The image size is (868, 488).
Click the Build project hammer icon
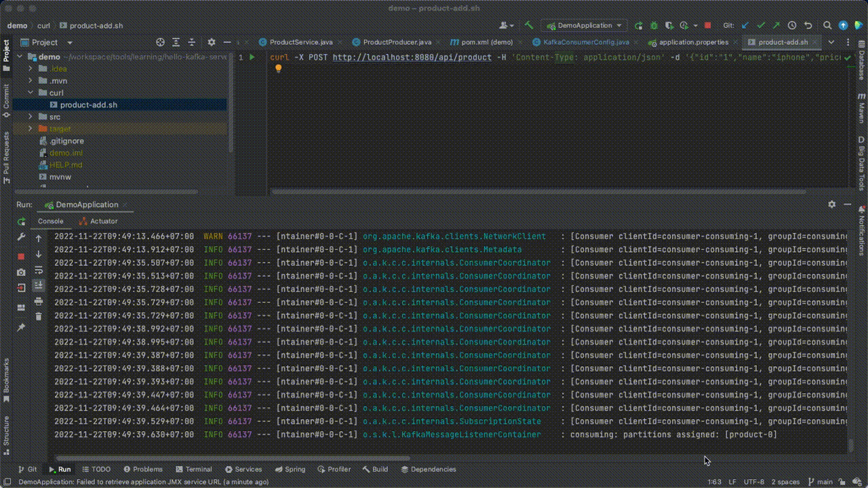[x=529, y=25]
